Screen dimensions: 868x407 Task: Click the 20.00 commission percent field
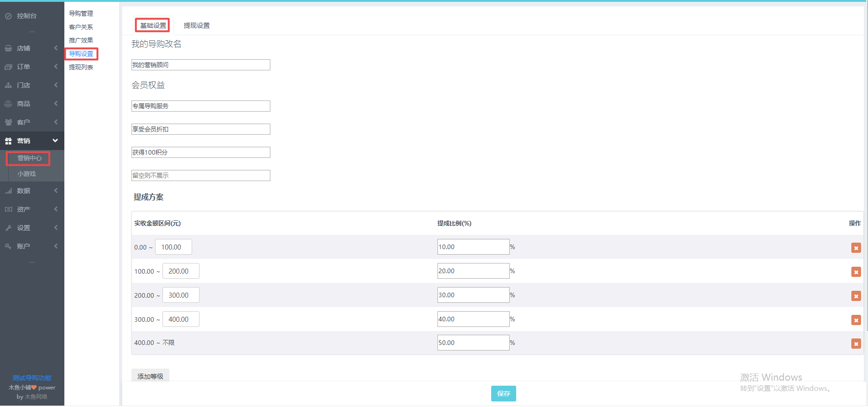point(473,271)
